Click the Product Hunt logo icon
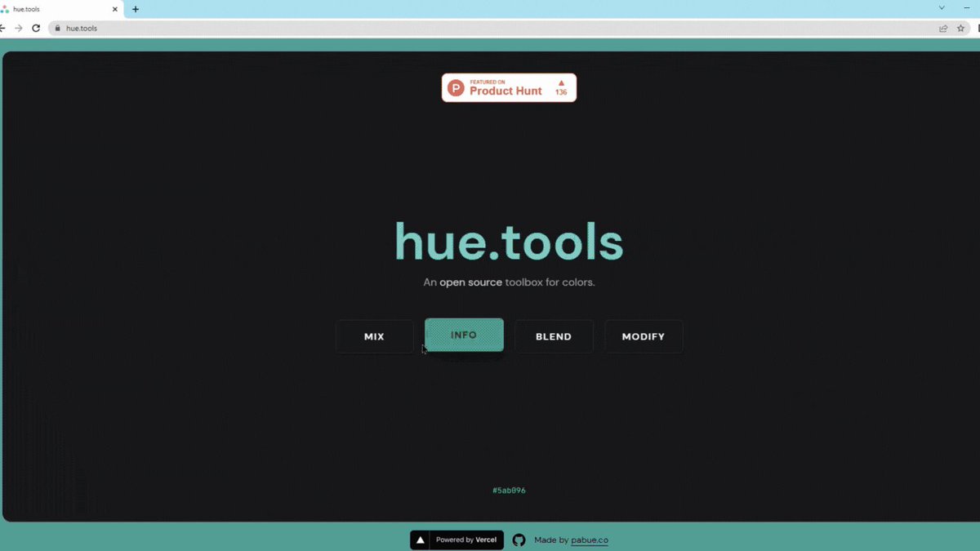Screen dimensions: 980x551 (x=457, y=87)
